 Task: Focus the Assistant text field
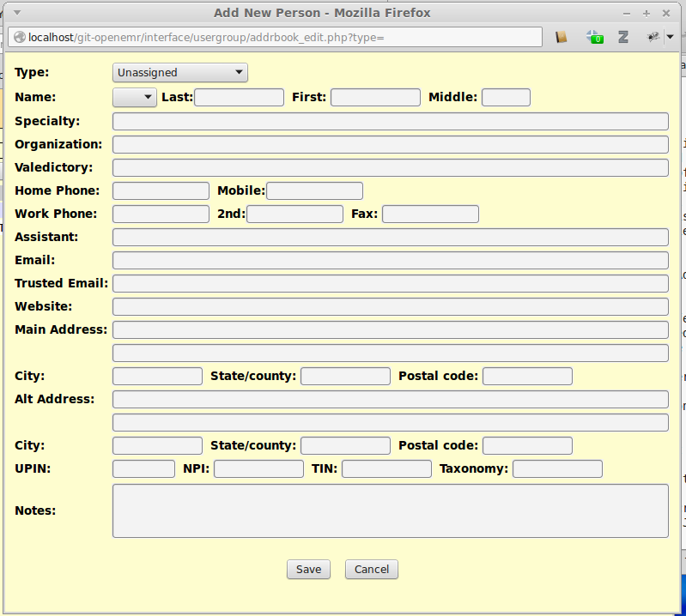click(x=391, y=237)
